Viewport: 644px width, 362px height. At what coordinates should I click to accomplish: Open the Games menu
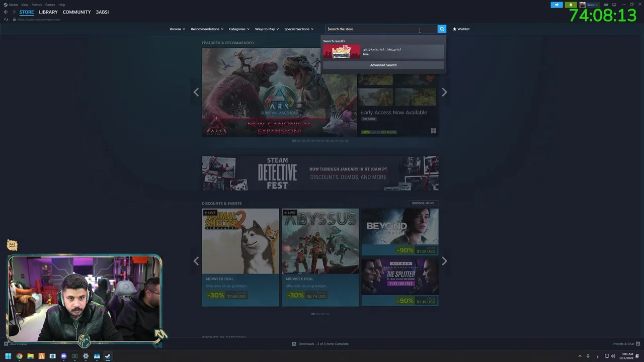(x=50, y=5)
